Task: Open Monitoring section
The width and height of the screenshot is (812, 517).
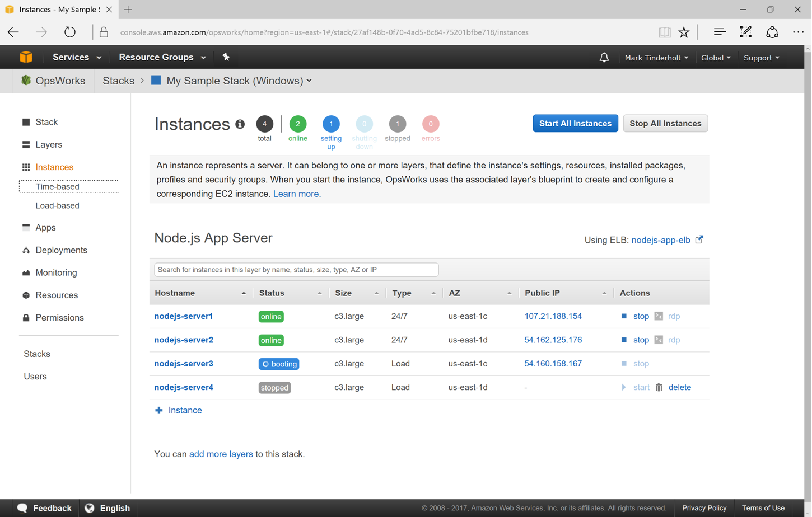Action: click(x=56, y=272)
